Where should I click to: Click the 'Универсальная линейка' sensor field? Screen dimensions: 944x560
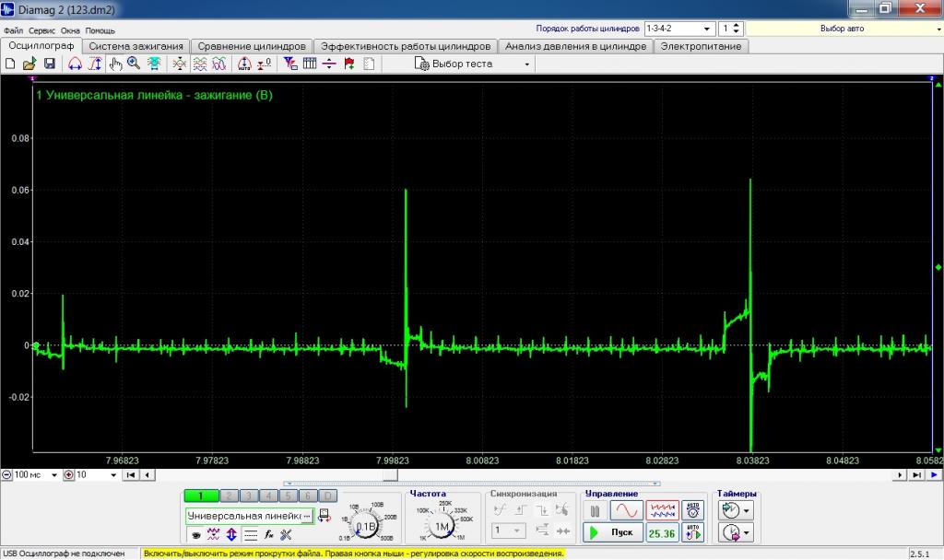tap(249, 516)
